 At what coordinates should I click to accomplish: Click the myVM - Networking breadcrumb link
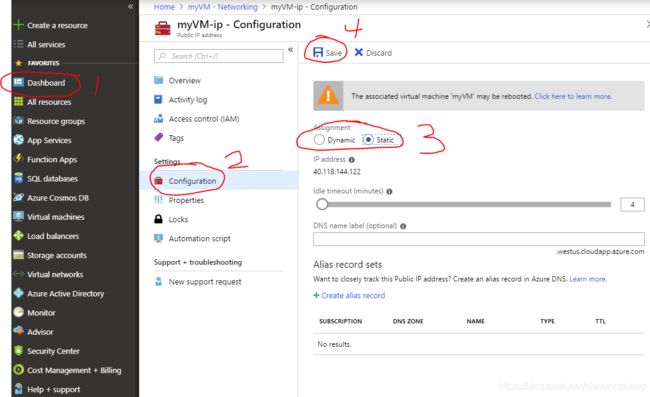[223, 7]
